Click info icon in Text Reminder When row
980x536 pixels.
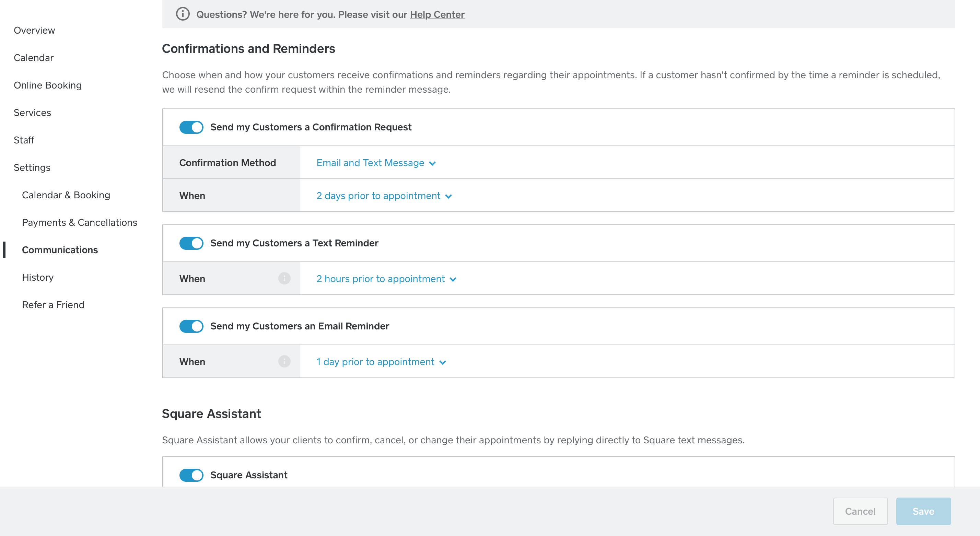(284, 278)
